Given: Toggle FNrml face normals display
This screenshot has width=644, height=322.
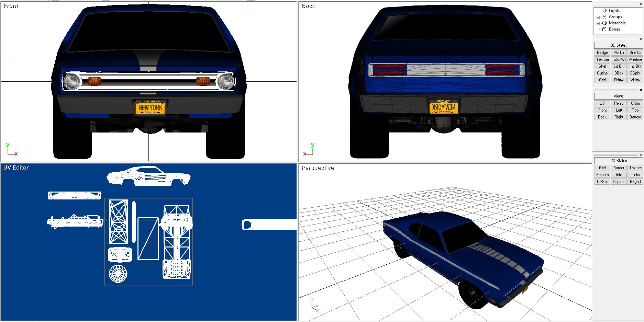Looking at the screenshot, I should tap(619, 80).
